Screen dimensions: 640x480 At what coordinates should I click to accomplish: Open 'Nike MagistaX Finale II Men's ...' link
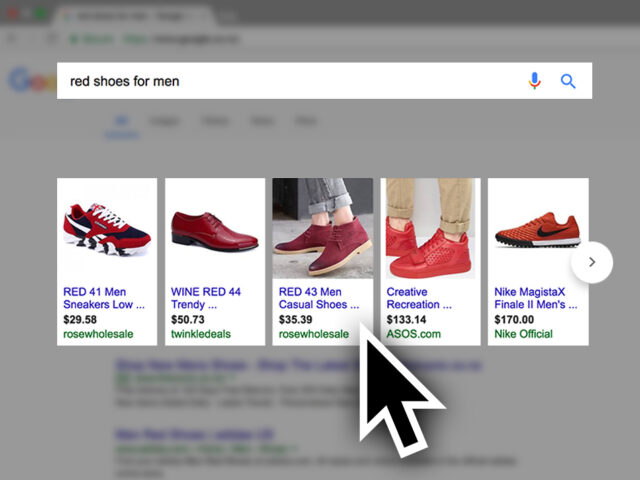[x=536, y=298]
